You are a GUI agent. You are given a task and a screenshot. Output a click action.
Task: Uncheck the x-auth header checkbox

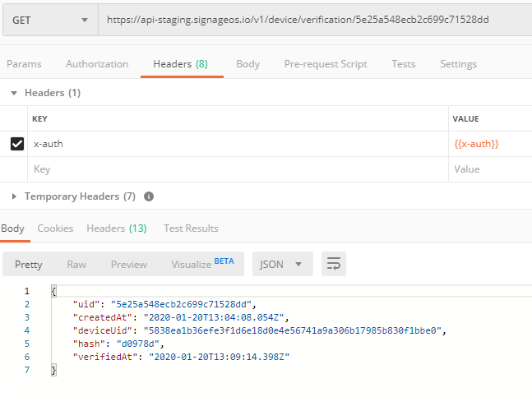16,144
